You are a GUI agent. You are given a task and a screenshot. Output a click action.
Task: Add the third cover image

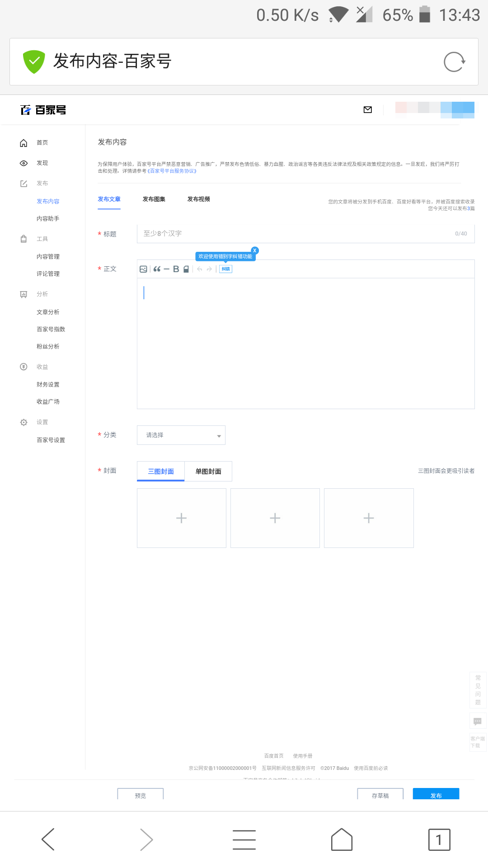tap(369, 518)
